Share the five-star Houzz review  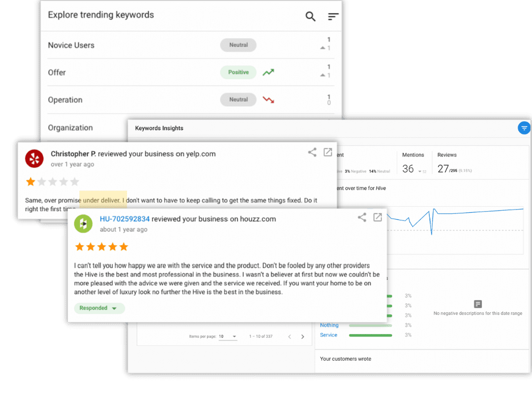(362, 217)
